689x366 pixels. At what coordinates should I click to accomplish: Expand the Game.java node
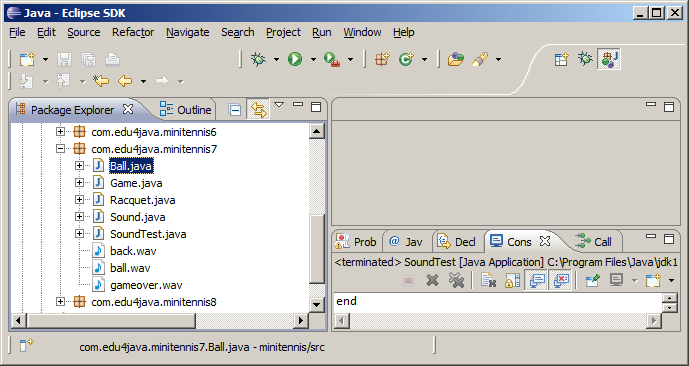point(79,183)
